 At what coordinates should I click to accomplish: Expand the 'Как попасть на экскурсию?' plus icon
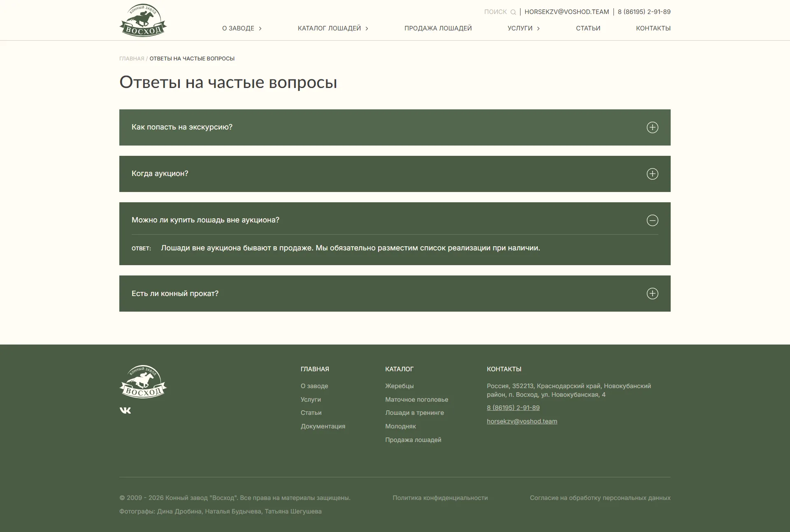tap(652, 127)
